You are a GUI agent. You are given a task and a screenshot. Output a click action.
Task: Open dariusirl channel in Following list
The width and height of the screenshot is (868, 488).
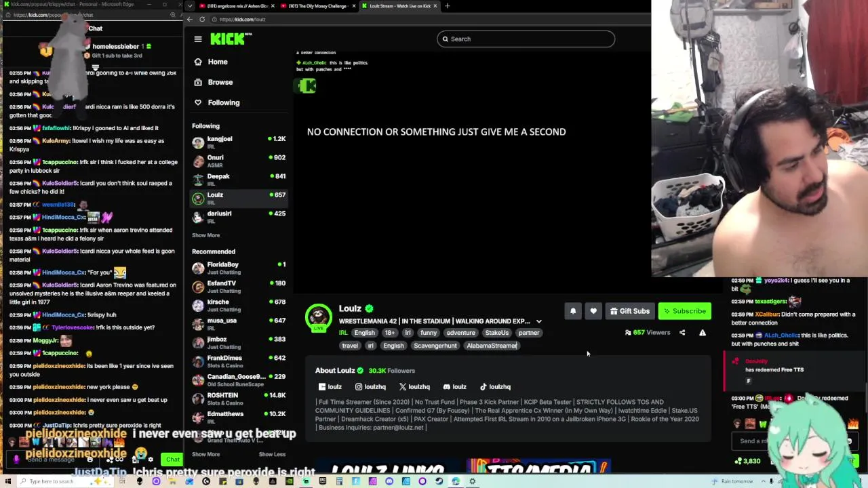239,217
